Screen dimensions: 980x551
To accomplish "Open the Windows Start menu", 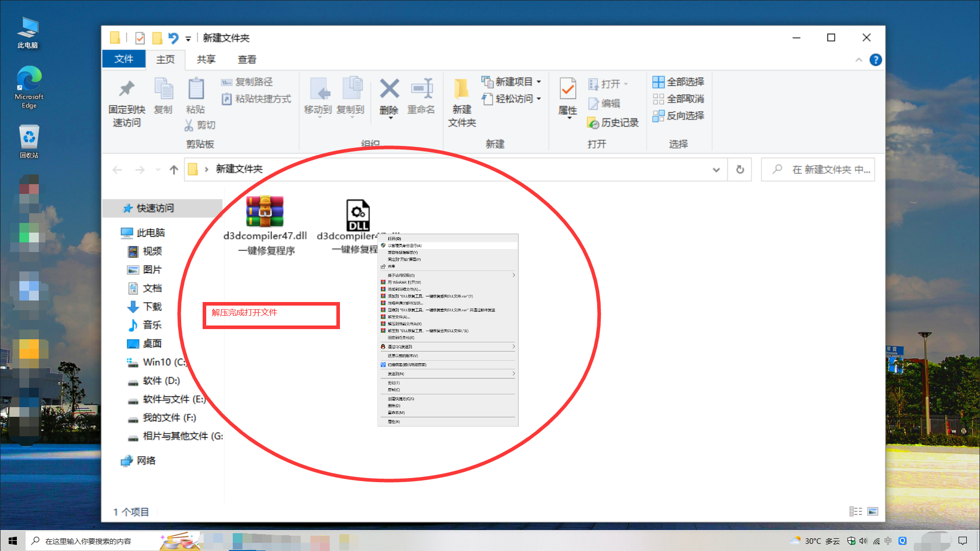I will pyautogui.click(x=12, y=541).
